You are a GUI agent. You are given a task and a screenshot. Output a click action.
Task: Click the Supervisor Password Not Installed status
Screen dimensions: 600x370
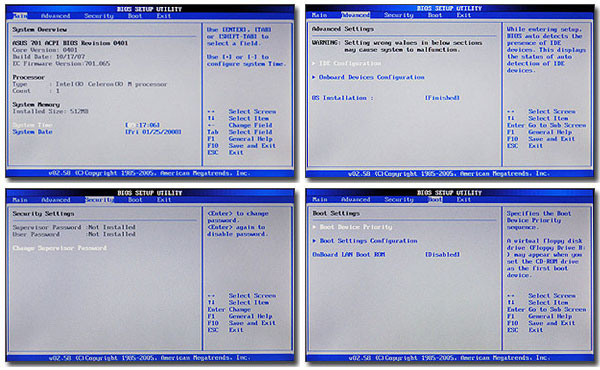point(112,227)
